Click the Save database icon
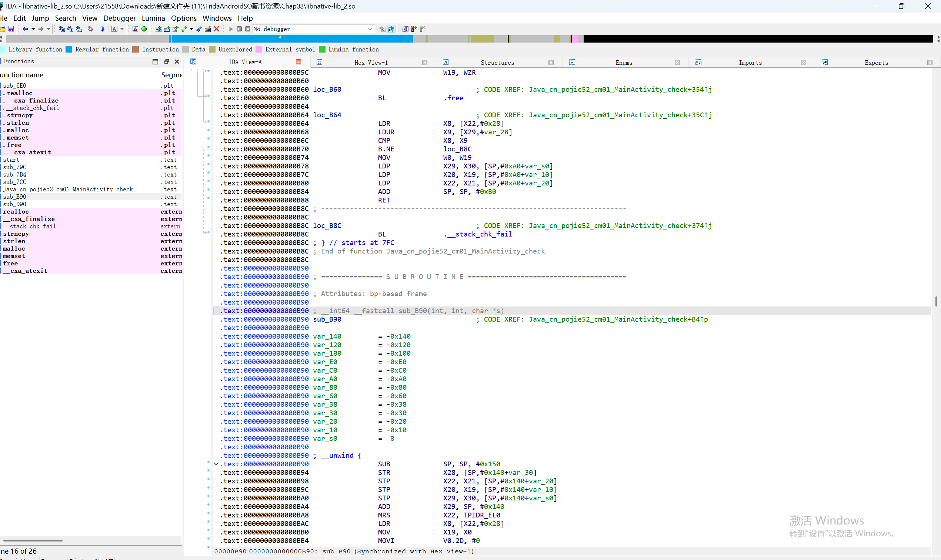The height and width of the screenshot is (560, 941). [11, 28]
